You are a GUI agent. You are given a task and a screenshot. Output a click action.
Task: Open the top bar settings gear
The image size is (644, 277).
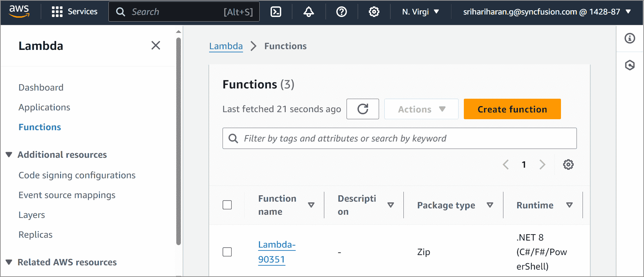[374, 12]
